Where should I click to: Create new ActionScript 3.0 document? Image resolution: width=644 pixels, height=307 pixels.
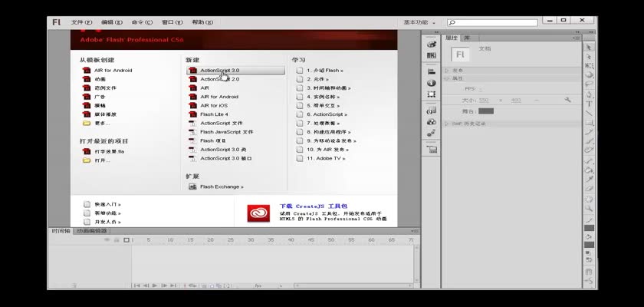point(235,71)
